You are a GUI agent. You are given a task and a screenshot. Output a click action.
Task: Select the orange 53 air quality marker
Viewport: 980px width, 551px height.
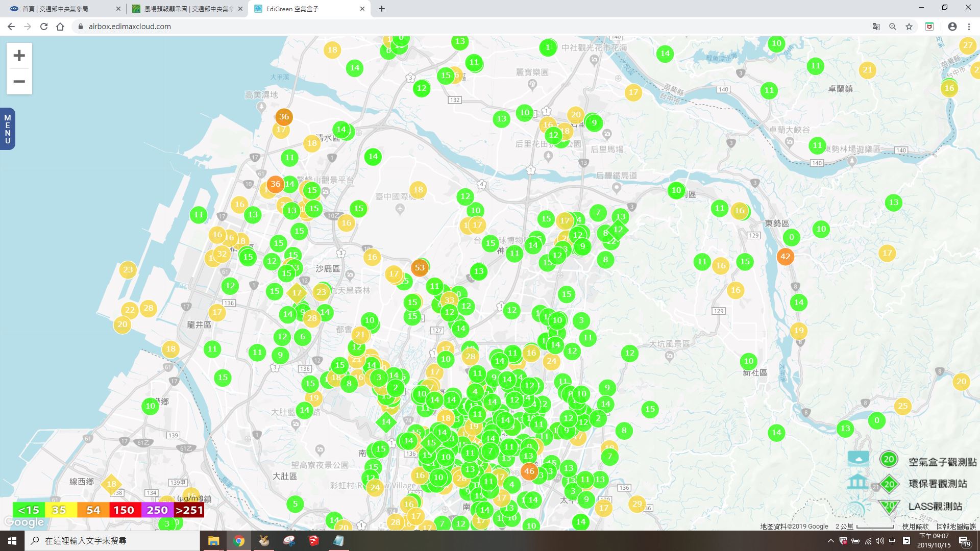pyautogui.click(x=420, y=267)
